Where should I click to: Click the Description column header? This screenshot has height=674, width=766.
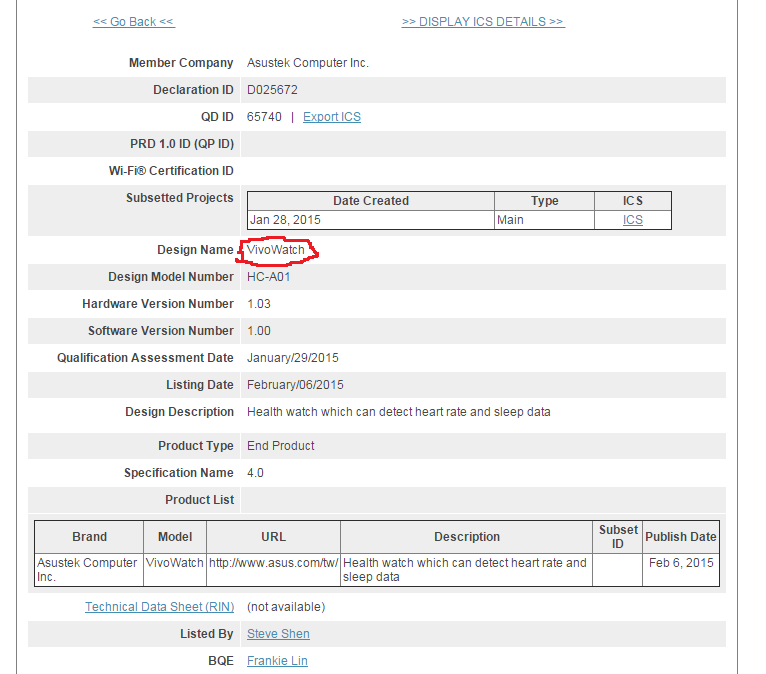click(x=467, y=537)
